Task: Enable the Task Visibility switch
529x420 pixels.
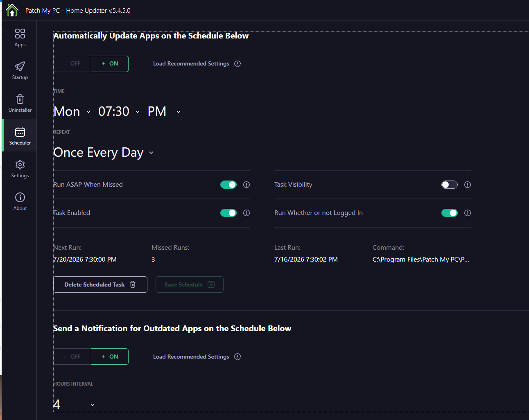Action: click(x=450, y=185)
